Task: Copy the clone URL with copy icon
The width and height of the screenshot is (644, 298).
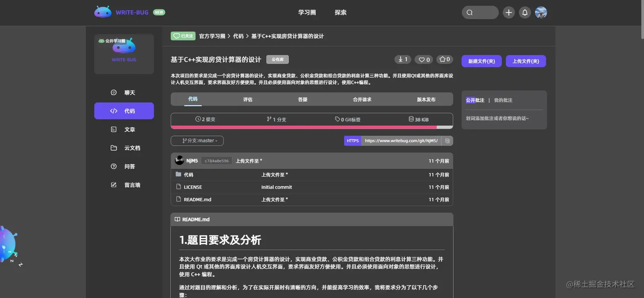Action: point(447,141)
